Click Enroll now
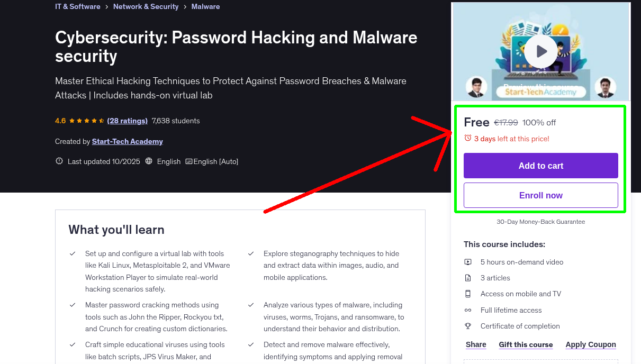The width and height of the screenshot is (641, 364). tap(540, 195)
